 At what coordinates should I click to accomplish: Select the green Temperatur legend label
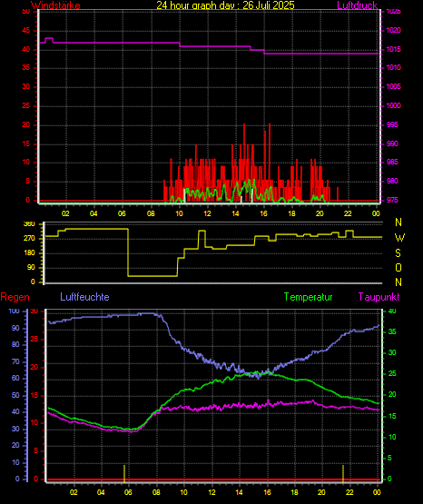[308, 297]
